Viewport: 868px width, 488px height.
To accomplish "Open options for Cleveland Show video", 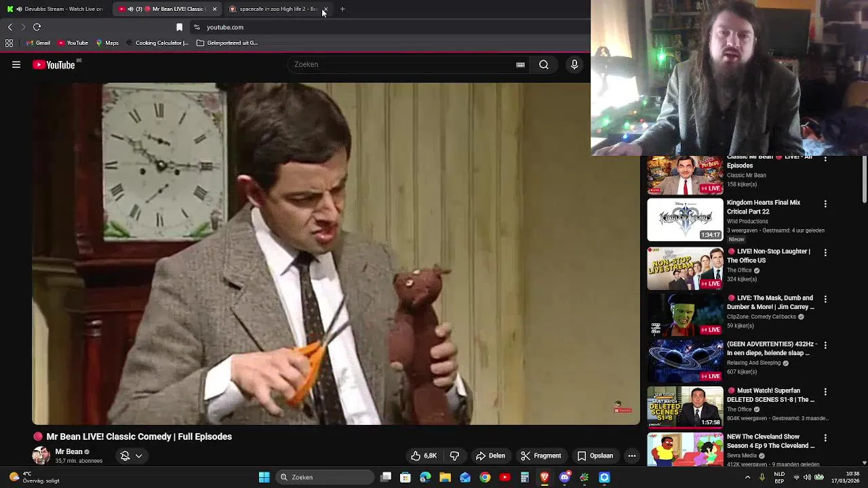I will (x=825, y=438).
